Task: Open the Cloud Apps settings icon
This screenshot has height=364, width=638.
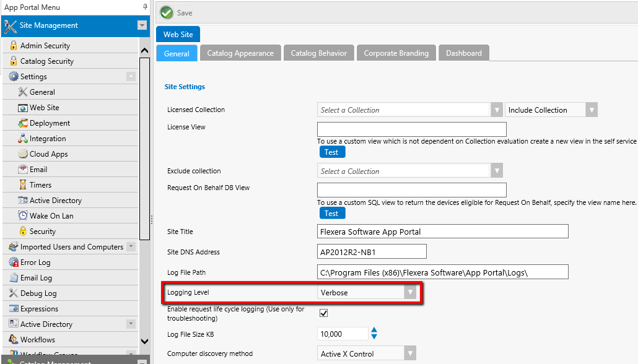Action: [22, 154]
